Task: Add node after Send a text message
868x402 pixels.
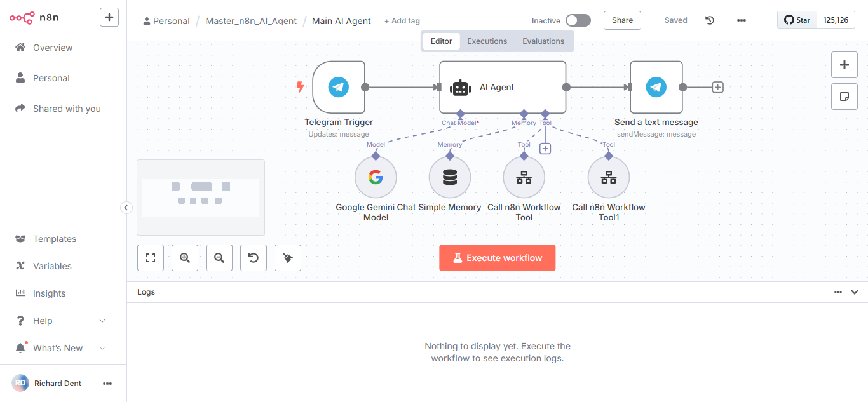Action: tap(717, 87)
